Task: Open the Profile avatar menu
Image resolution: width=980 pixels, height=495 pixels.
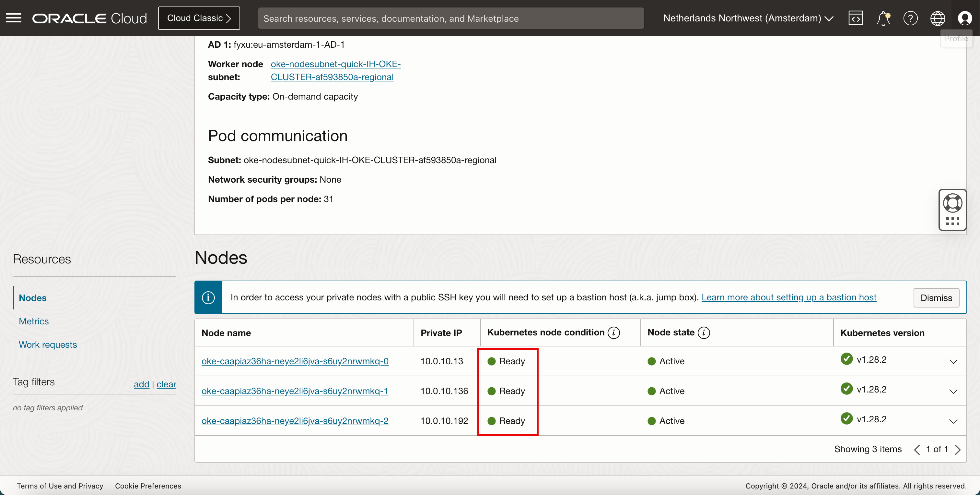Action: point(965,18)
